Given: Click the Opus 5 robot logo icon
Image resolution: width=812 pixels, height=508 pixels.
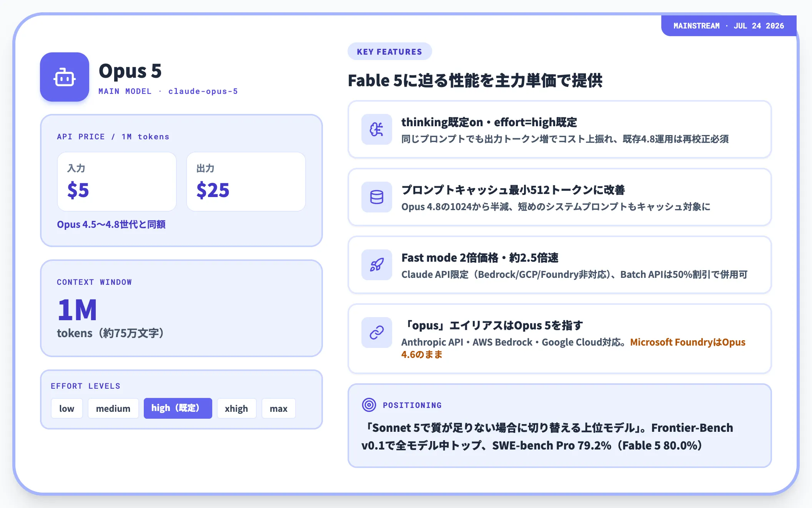Looking at the screenshot, I should coord(65,77).
